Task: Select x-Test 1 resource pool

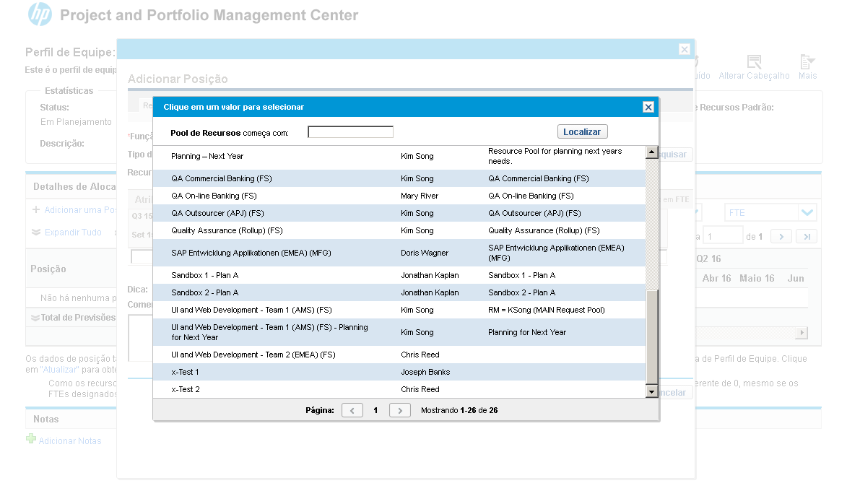Action: tap(185, 372)
